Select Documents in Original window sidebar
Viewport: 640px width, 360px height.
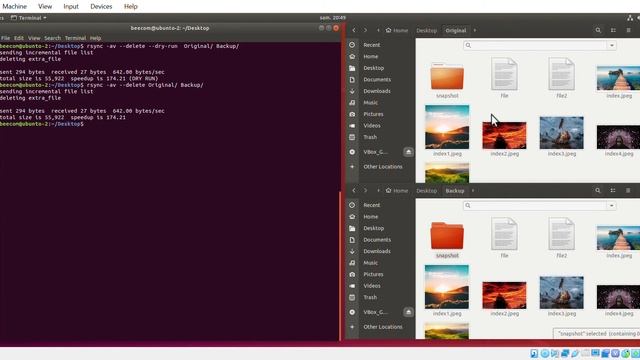pos(377,80)
